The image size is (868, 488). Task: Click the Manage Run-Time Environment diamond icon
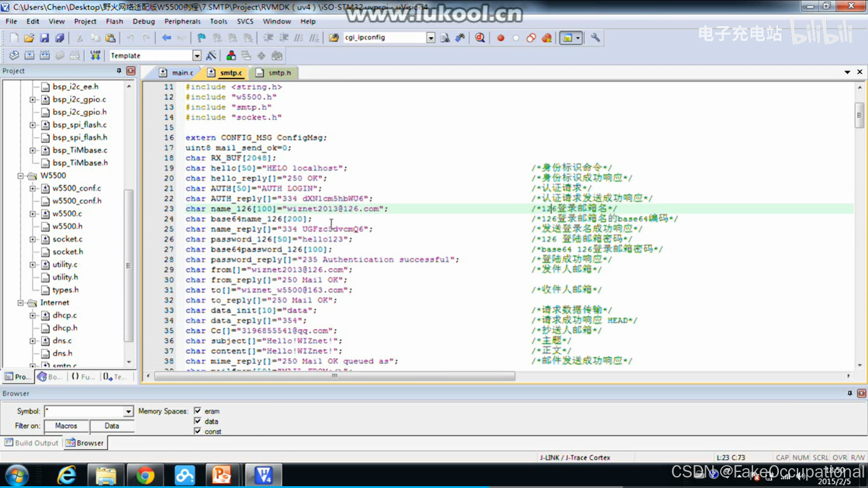262,56
